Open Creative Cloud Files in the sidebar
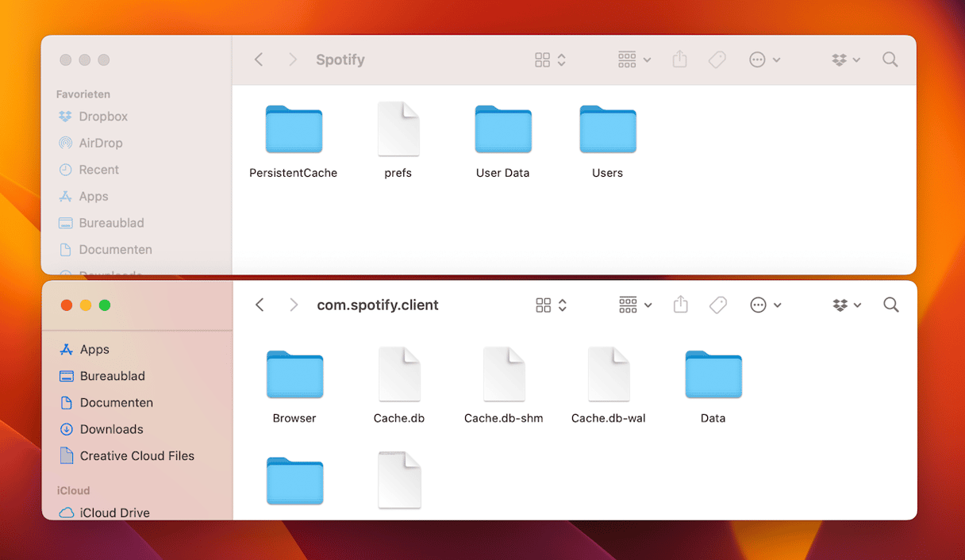Screen dimensions: 965x560 [127, 456]
